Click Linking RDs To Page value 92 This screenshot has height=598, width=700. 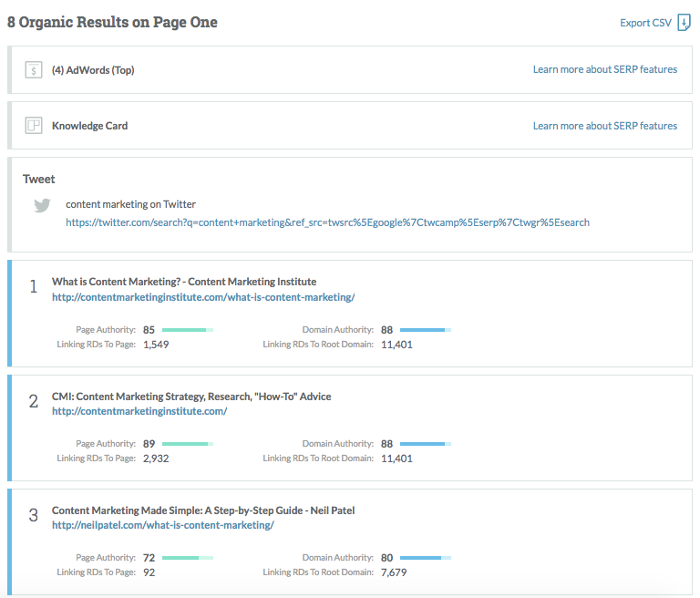tap(149, 572)
